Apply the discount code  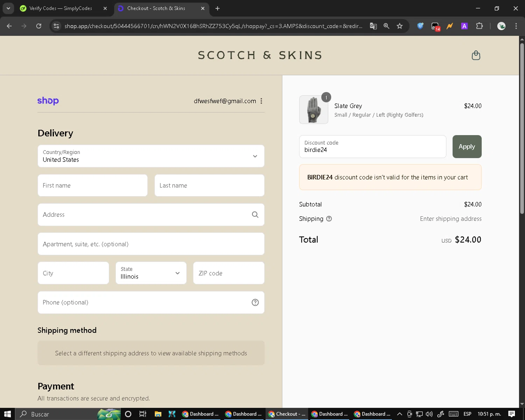coord(467,147)
